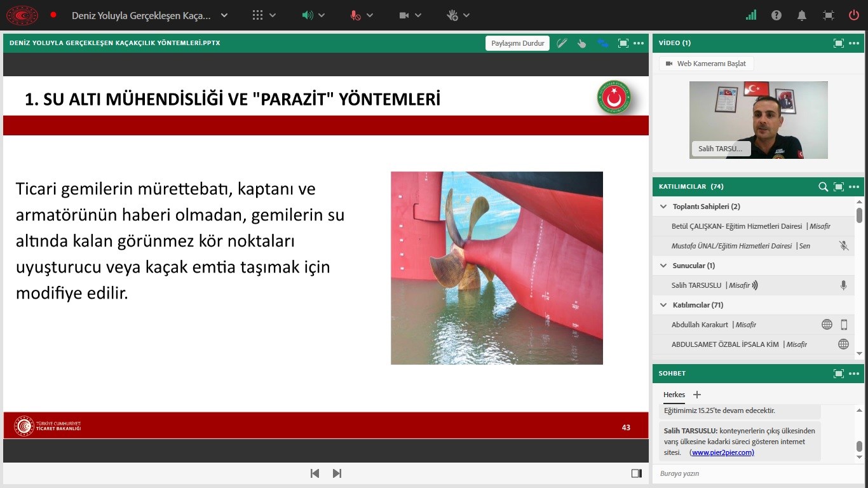Go to next slide arrow
Viewport: 868px width, 488px height.
pos(337,473)
